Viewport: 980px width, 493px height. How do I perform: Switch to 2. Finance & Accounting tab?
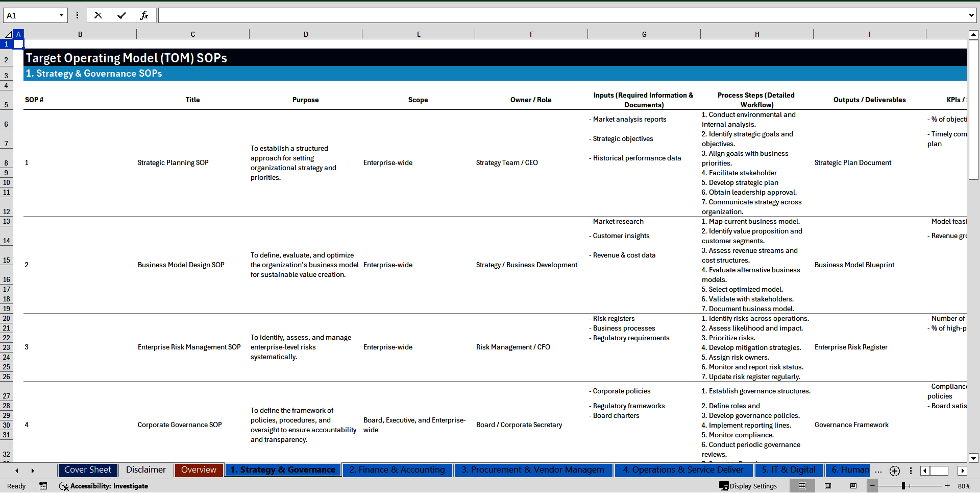click(x=397, y=470)
